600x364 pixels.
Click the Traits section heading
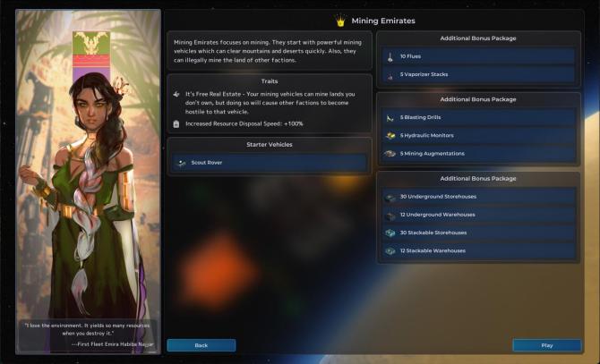pos(270,81)
